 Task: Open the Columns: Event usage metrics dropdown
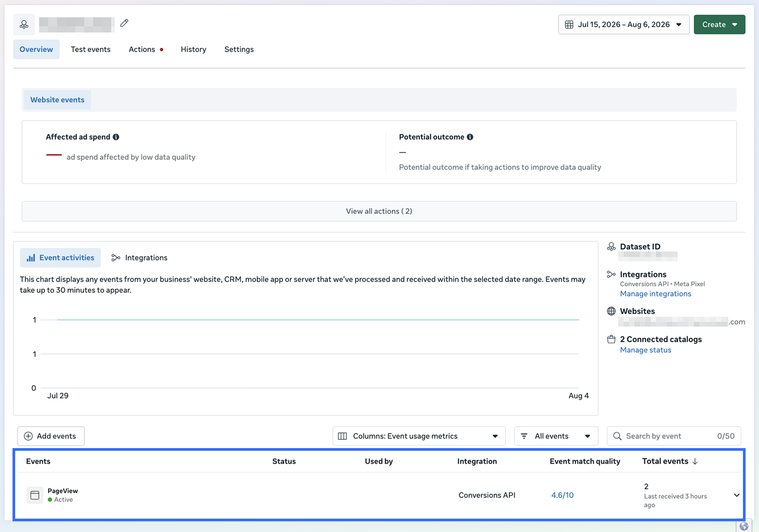(419, 436)
